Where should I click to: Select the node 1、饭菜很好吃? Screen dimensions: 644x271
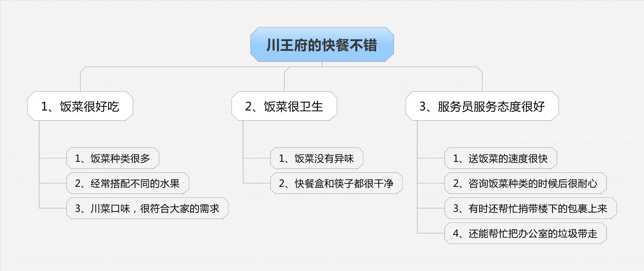point(80,106)
